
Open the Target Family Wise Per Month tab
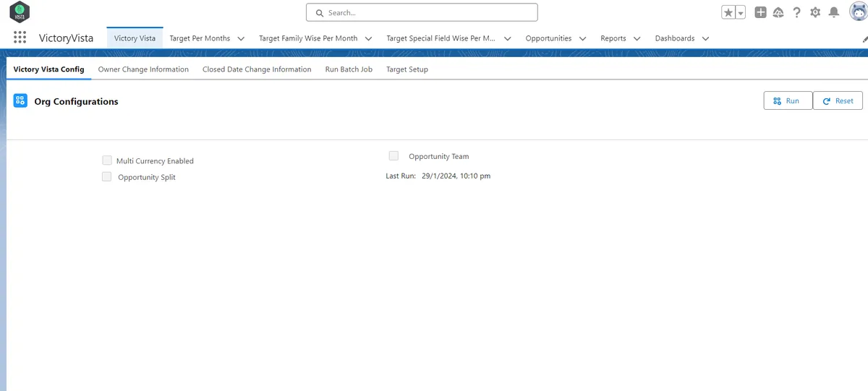(x=308, y=38)
